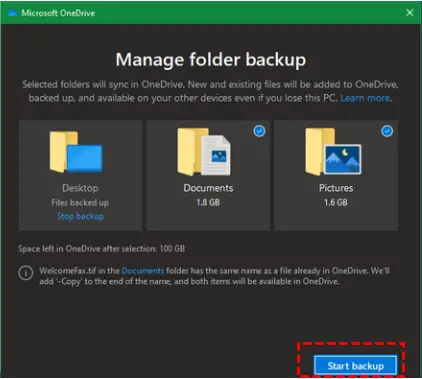The height and width of the screenshot is (379, 422).
Task: Stop backup of the Desktop folder
Action: 80,216
